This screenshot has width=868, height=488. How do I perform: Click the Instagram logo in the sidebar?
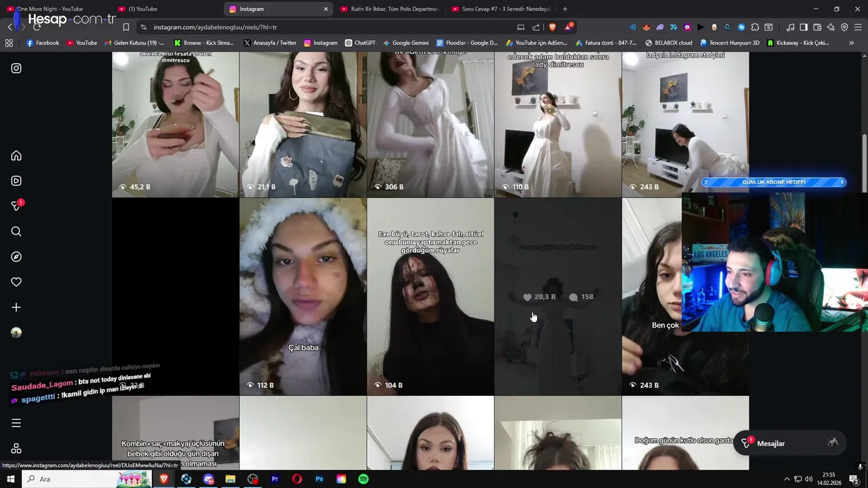16,68
